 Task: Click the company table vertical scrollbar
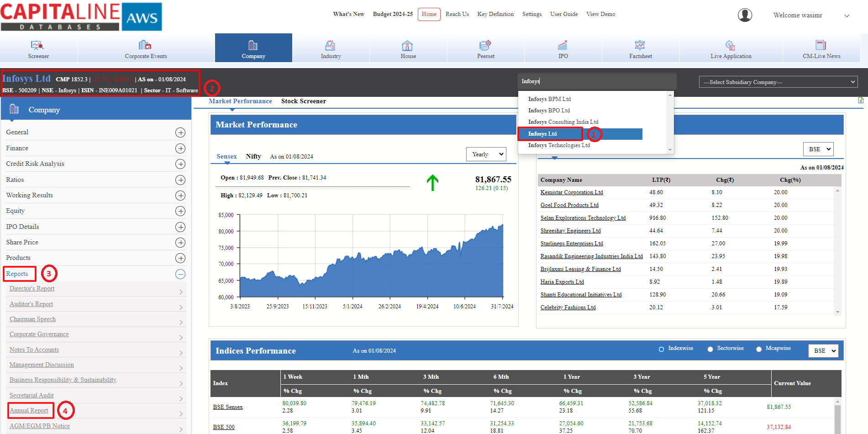[837, 250]
